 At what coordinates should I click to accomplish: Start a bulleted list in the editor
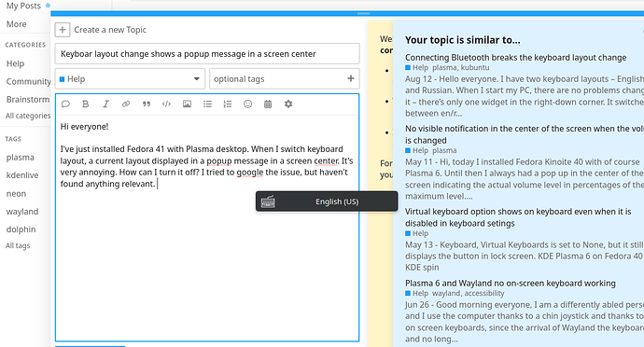point(207,104)
